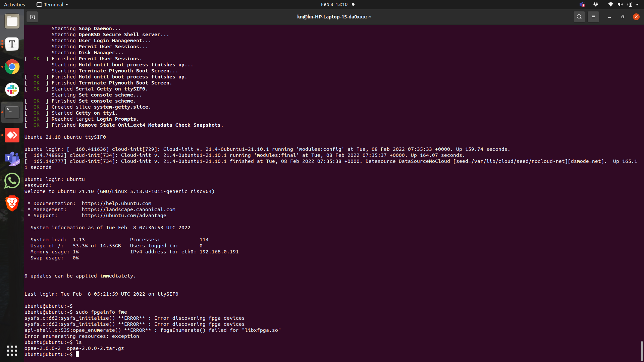The height and width of the screenshot is (362, 644).
Task: Expand system menu arrow in top bar
Action: click(x=637, y=4)
